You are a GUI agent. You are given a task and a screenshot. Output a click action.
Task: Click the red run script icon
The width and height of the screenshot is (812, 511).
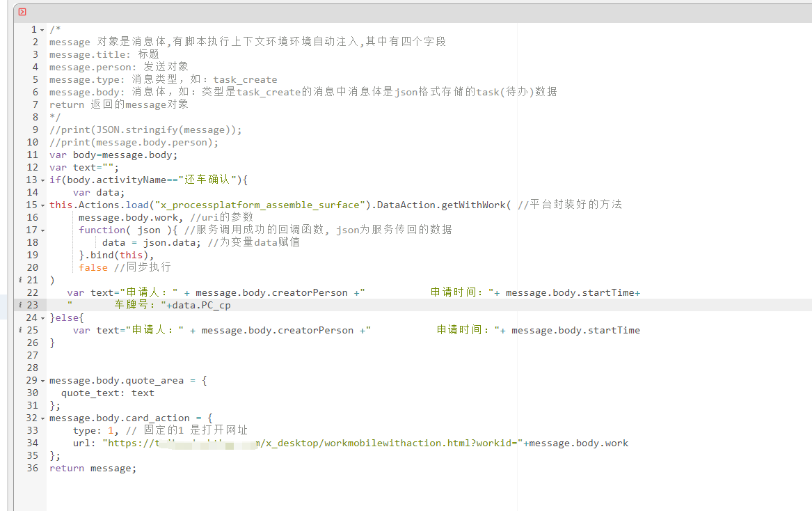tap(22, 12)
